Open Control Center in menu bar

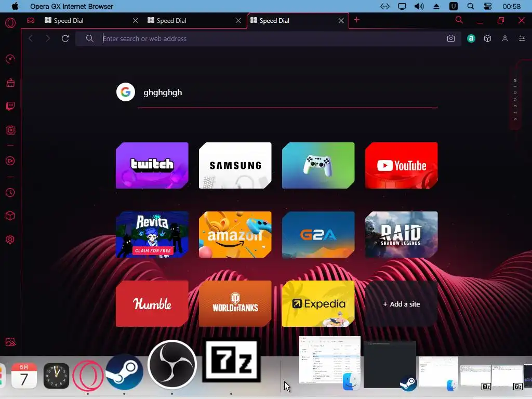(487, 6)
